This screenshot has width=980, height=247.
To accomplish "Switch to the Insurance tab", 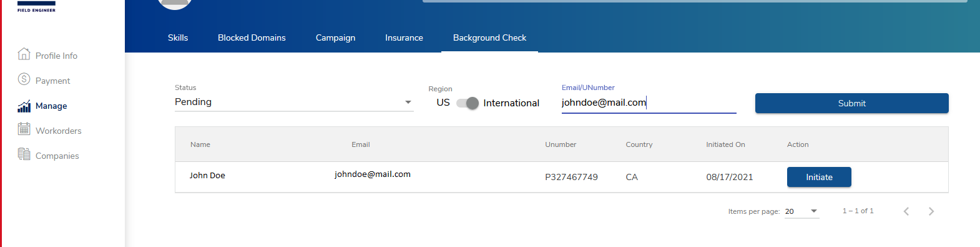I will pos(404,38).
